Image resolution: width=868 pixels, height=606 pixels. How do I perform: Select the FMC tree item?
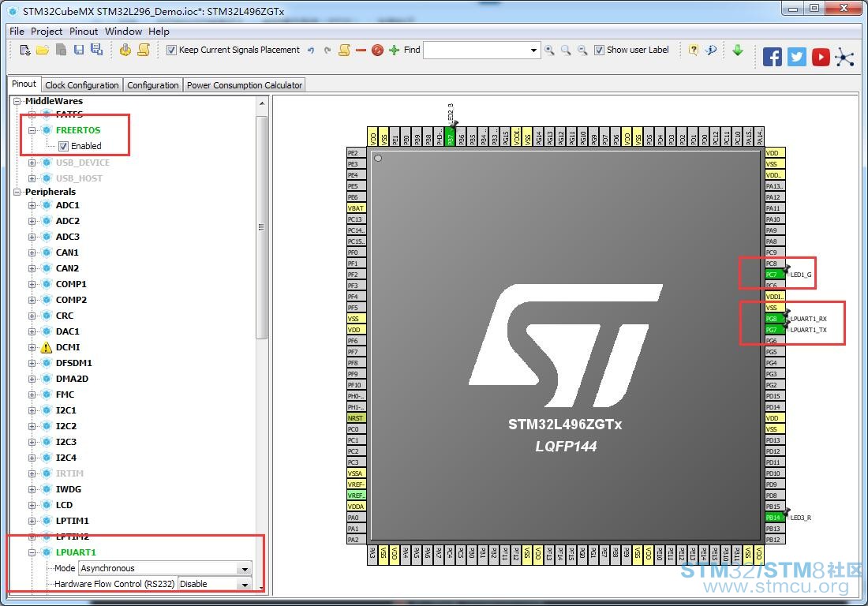(65, 395)
